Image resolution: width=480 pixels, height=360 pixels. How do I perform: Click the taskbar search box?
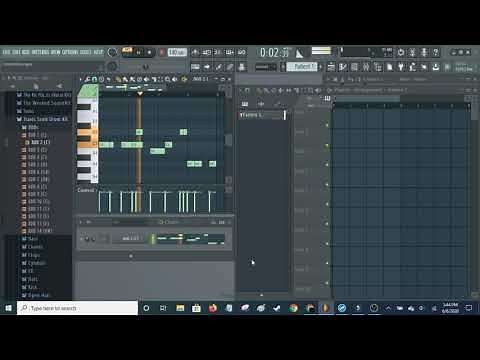click(77, 308)
